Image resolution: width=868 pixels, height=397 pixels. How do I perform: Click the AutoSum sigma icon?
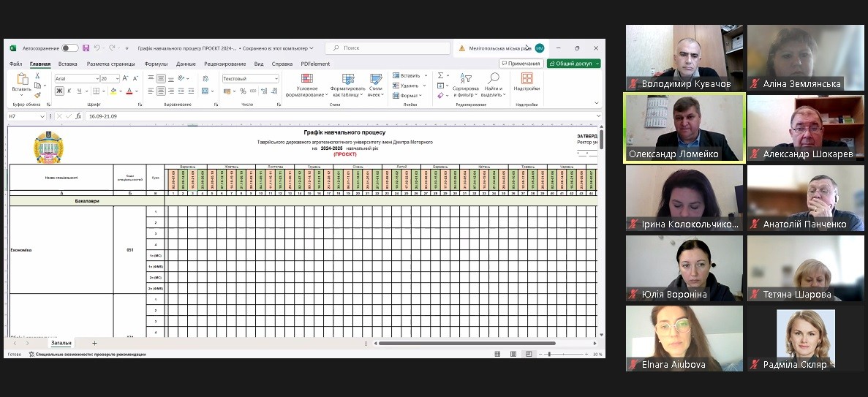[441, 75]
